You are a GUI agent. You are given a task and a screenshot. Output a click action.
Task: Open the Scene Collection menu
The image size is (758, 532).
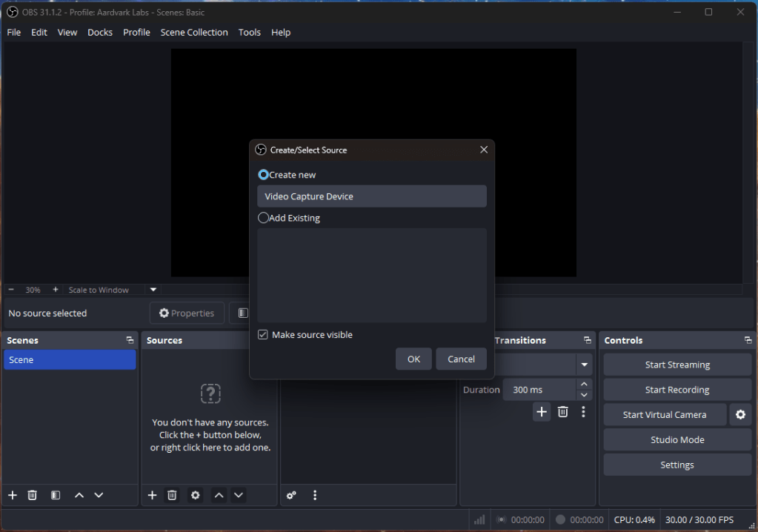(194, 33)
